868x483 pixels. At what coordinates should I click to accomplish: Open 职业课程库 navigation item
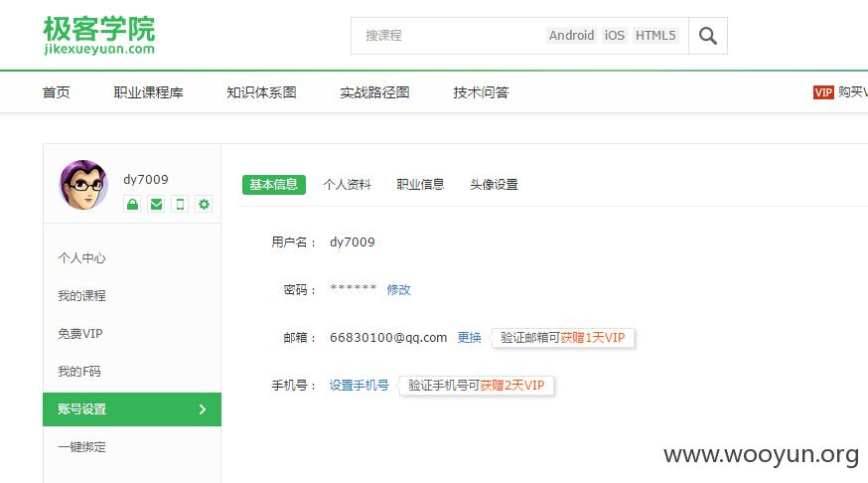click(x=148, y=92)
